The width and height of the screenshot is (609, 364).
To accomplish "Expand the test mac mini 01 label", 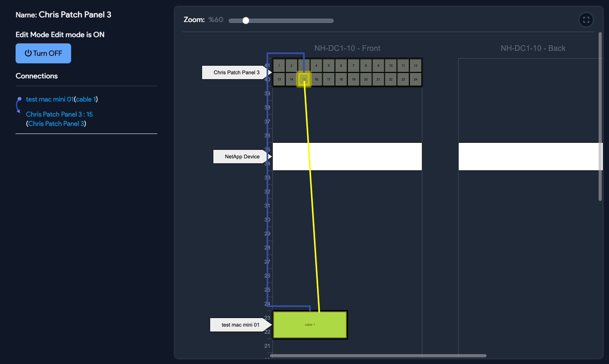I will pyautogui.click(x=241, y=325).
